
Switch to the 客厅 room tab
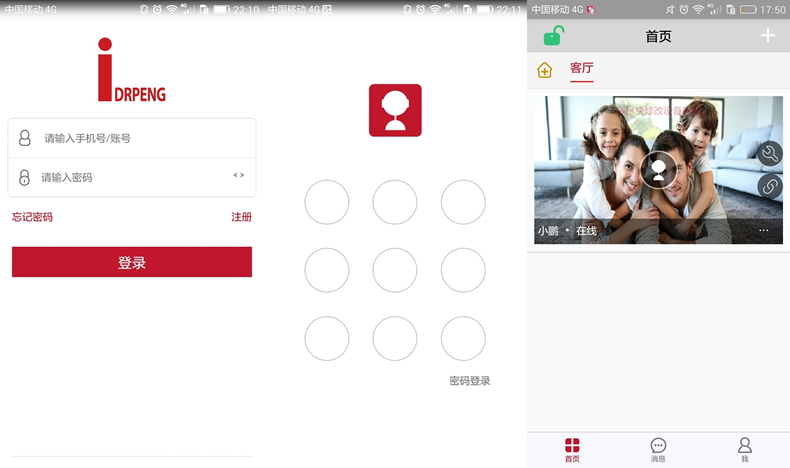pos(581,69)
